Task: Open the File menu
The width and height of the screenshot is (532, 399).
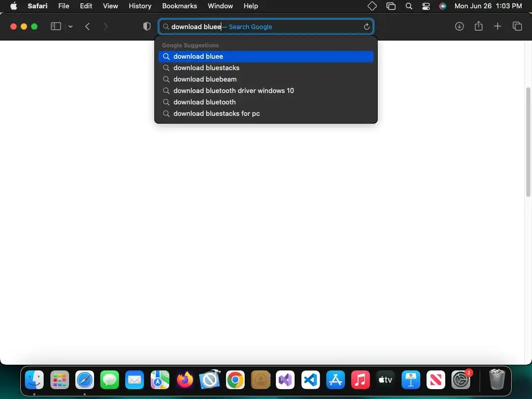Action: pos(64,6)
